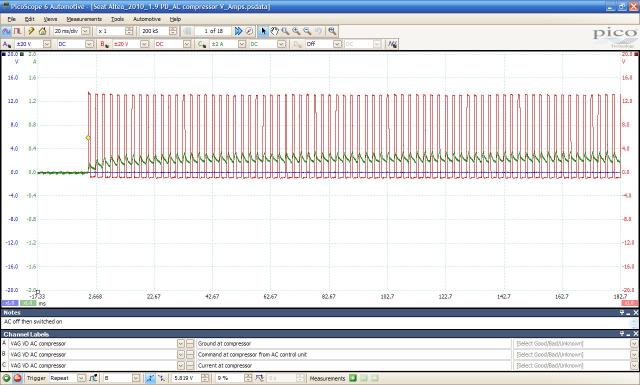Image resolution: width=640 pixels, height=385 pixels.
Task: Pin the Notes panel
Action: tap(622, 312)
